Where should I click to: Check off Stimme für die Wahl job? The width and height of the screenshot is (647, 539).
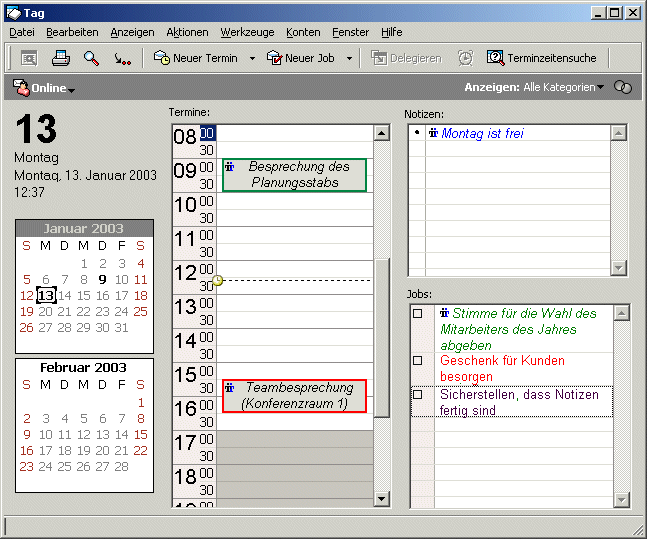coord(418,314)
